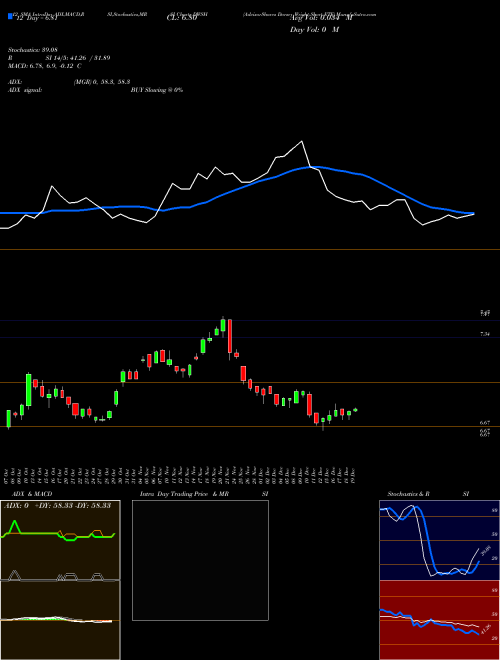Click the blue stochastics chart panel

click(x=439, y=540)
